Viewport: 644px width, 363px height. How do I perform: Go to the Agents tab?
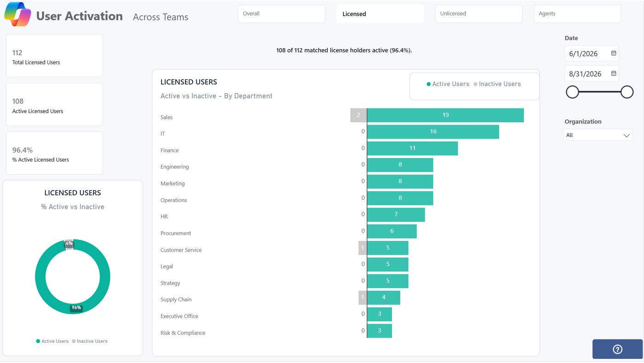pos(577,14)
